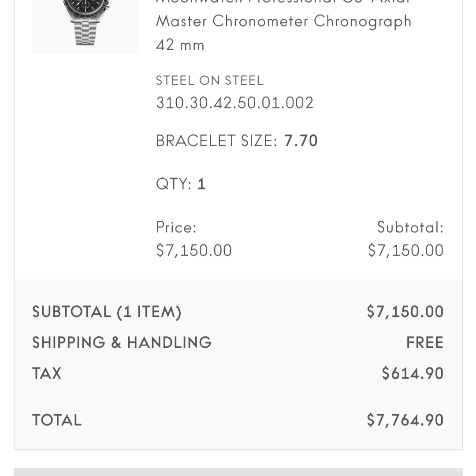Select reference number 310.30.42.50.01.002

pos(235,103)
